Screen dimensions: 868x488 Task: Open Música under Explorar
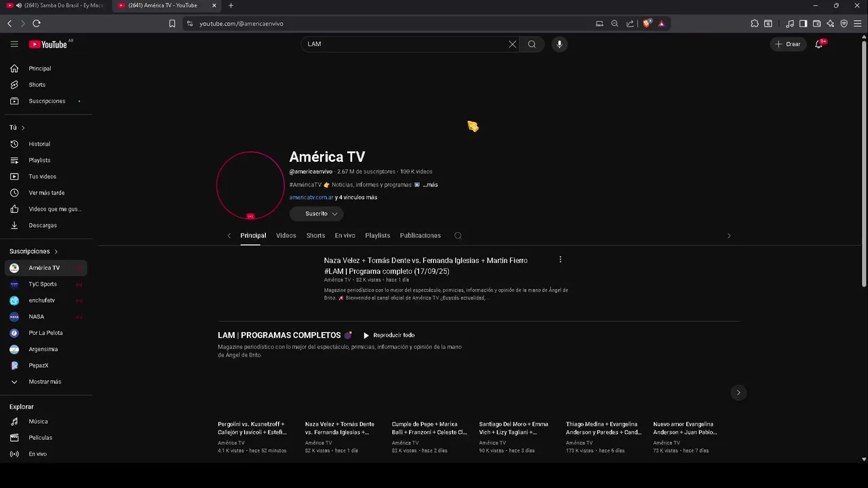click(x=46, y=422)
